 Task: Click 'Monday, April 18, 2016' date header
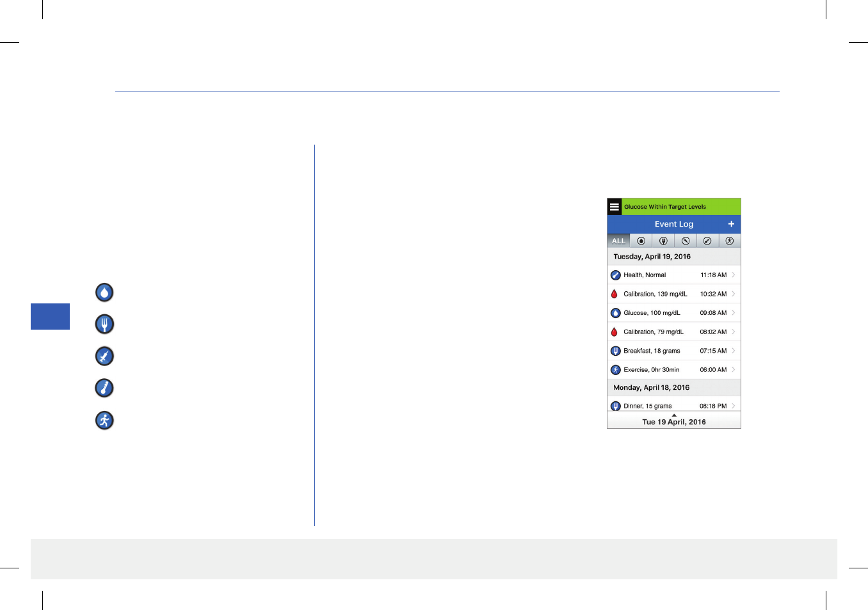pos(651,387)
